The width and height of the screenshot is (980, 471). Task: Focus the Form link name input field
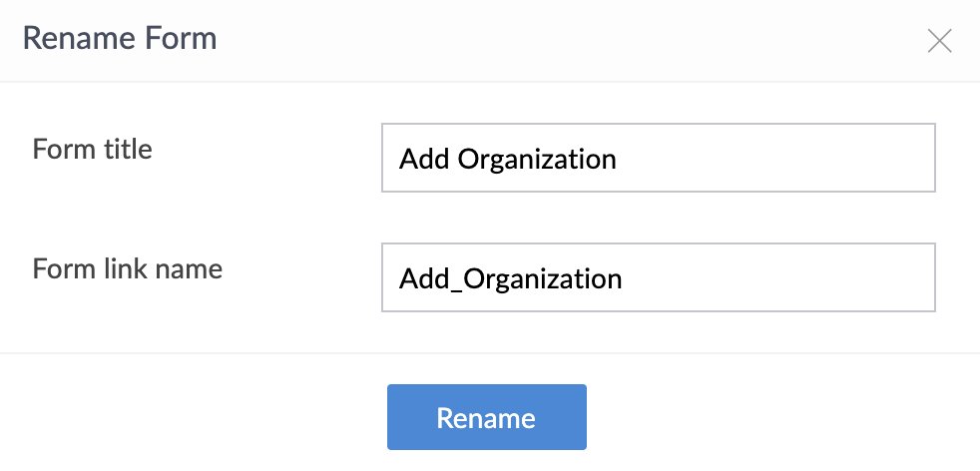tap(658, 277)
